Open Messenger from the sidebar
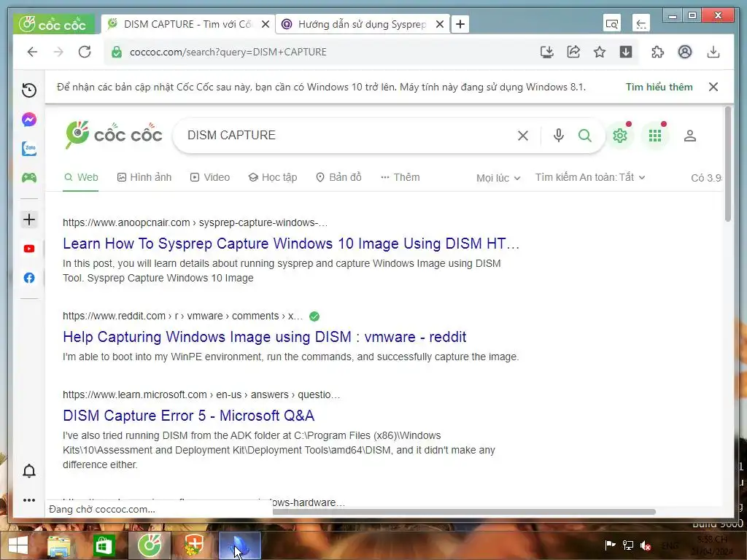The width and height of the screenshot is (747, 560). click(29, 120)
